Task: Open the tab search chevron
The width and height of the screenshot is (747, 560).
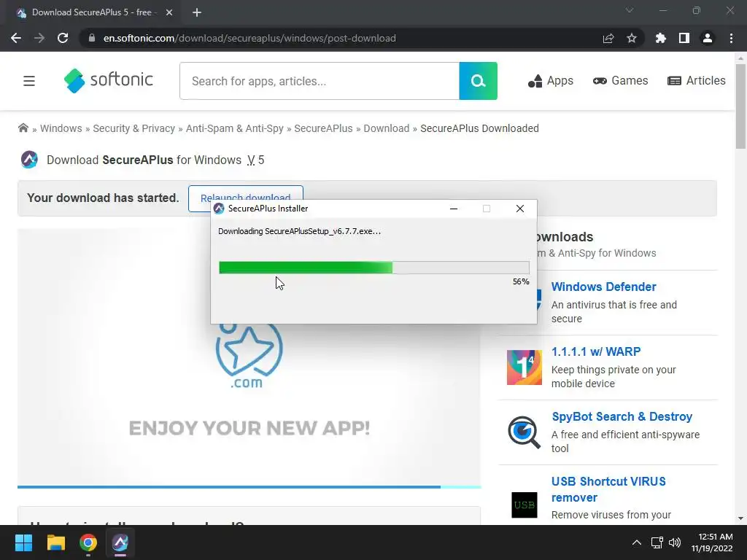Action: coord(630,10)
